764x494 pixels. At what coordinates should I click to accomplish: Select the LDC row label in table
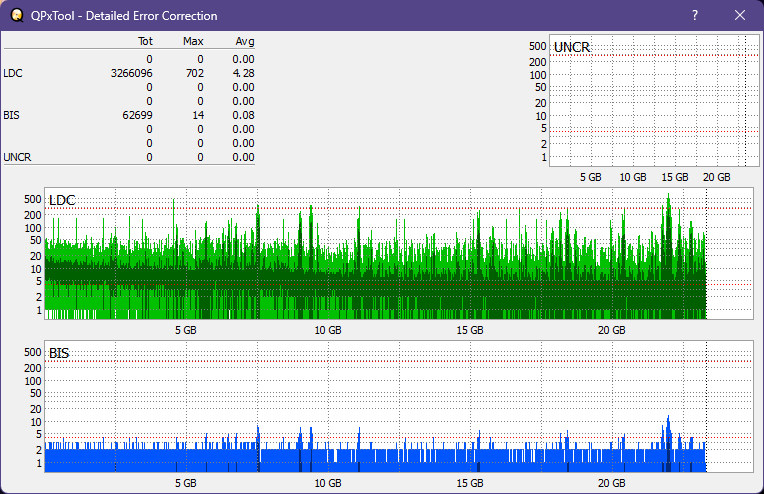click(13, 73)
